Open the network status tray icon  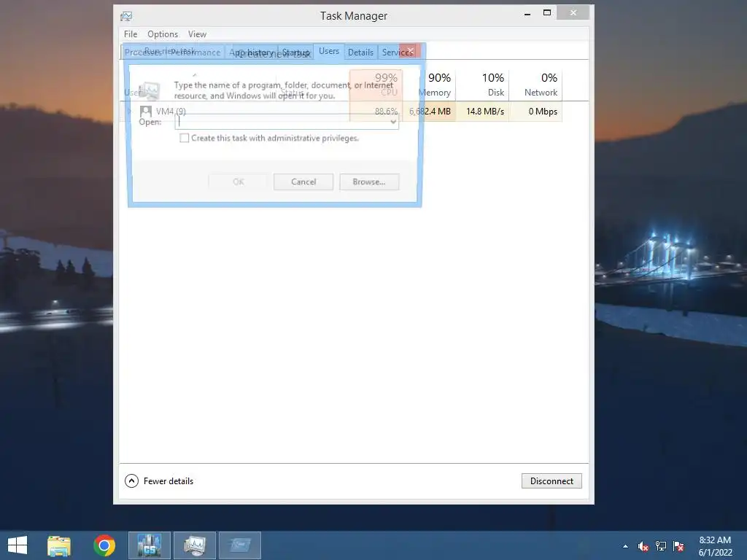(661, 546)
